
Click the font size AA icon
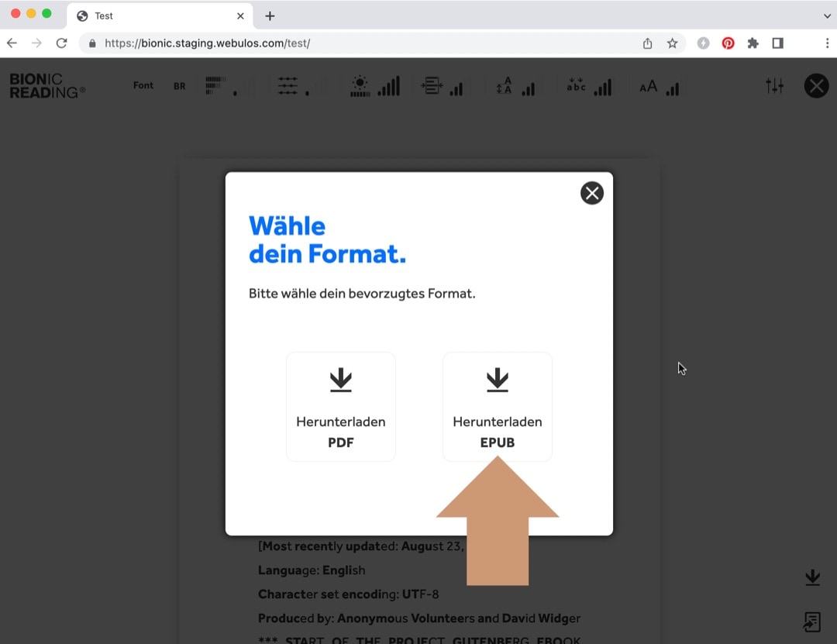pos(648,87)
